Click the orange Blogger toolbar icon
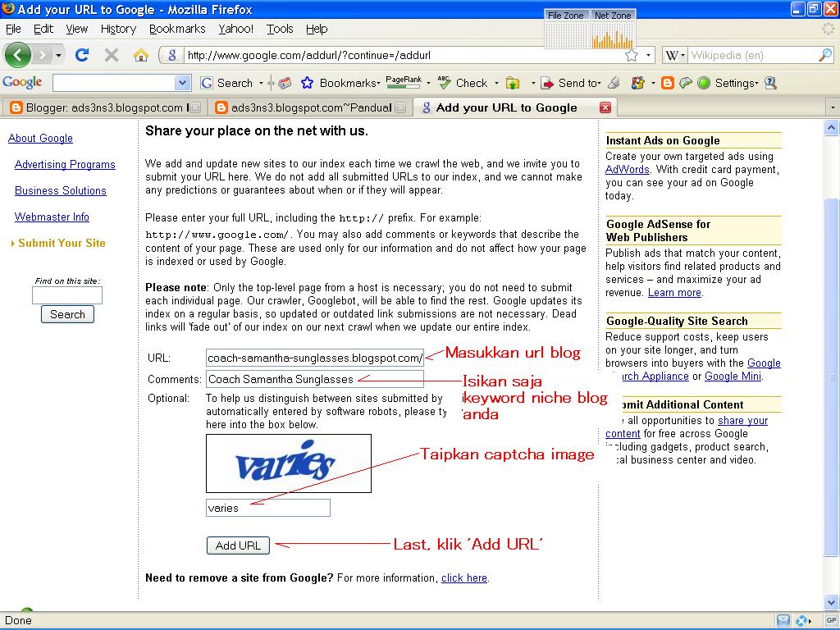Screen dimensions: 840x630 point(668,83)
